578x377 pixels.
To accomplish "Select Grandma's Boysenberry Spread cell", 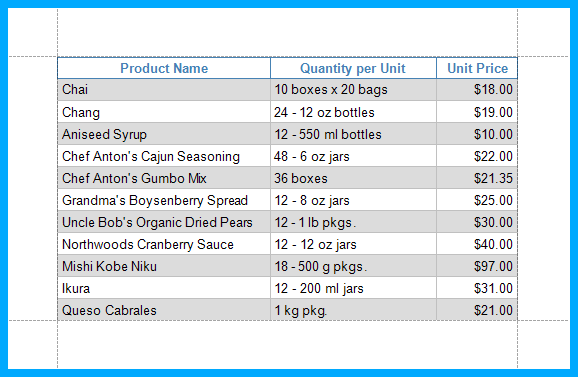I will (x=164, y=200).
